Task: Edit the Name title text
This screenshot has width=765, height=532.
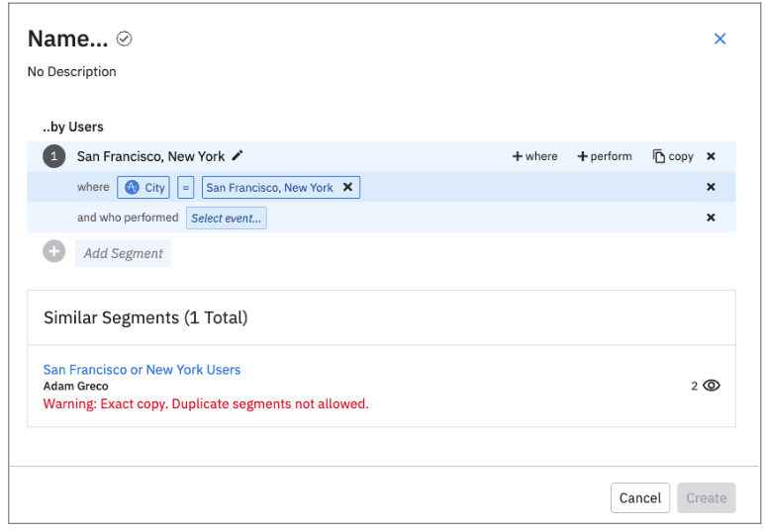Action: [x=66, y=40]
